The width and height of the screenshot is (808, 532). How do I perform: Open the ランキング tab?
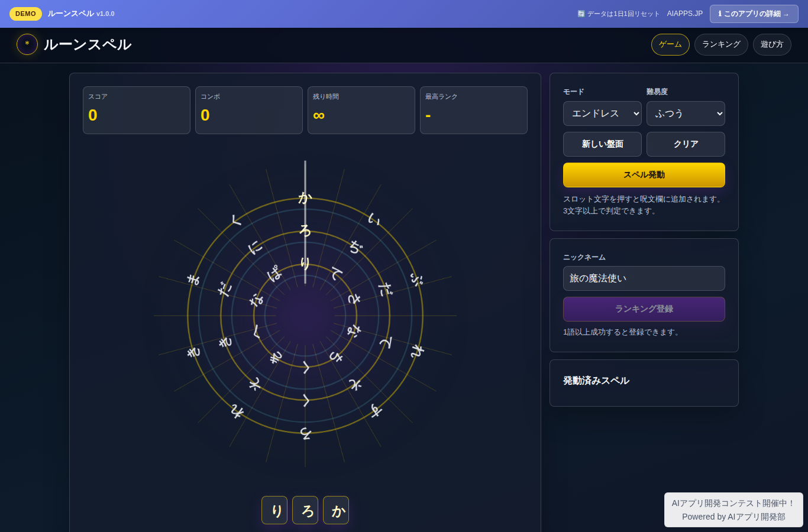click(x=721, y=44)
